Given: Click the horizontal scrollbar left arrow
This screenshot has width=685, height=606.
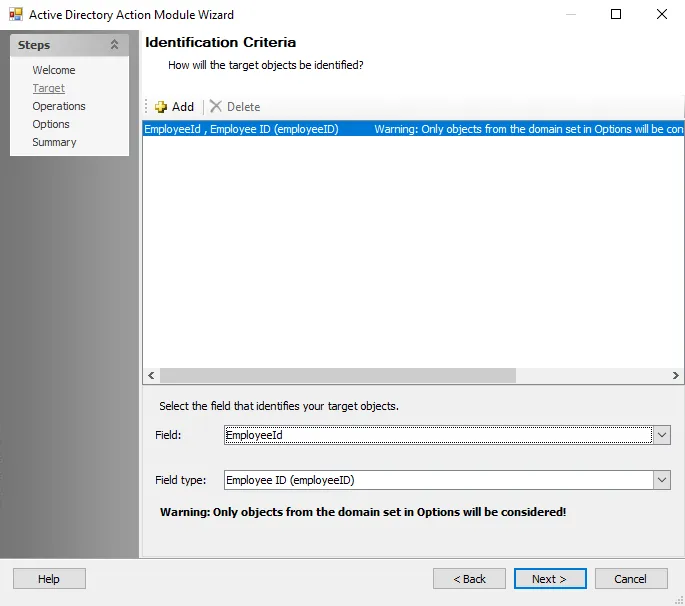Looking at the screenshot, I should pyautogui.click(x=151, y=375).
